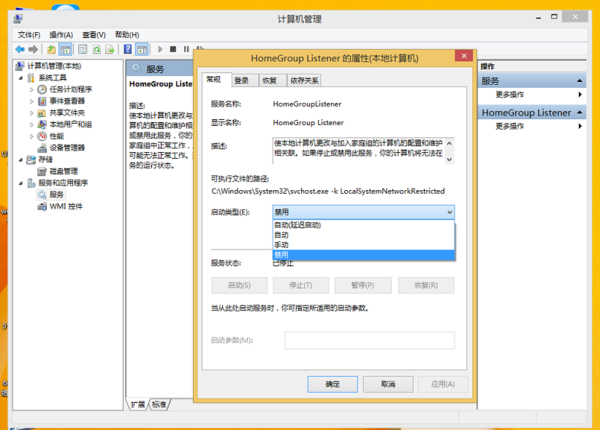Click the Refresh toolbar icon
Image resolution: width=600 pixels, height=430 pixels.
point(96,49)
